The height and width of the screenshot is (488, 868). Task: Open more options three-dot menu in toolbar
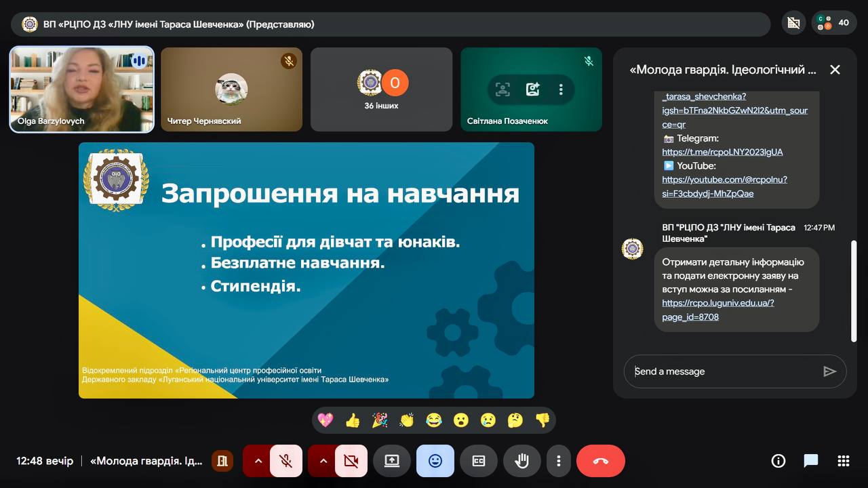pos(559,461)
